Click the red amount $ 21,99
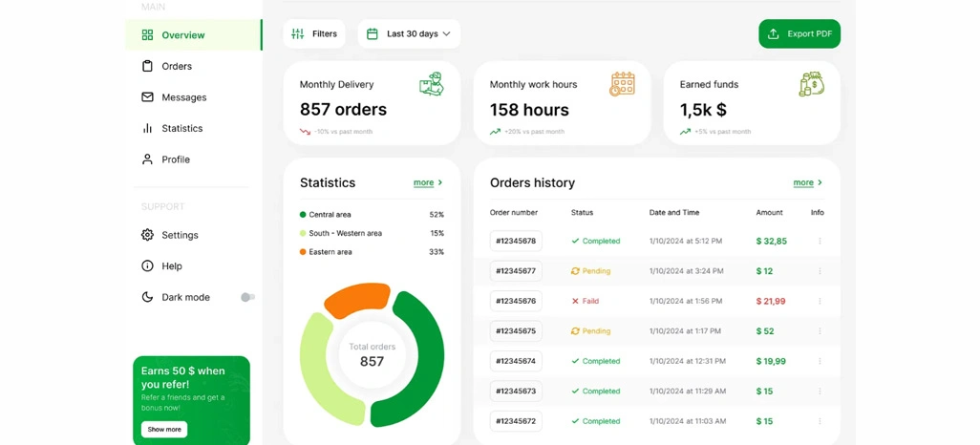The image size is (980, 445). tap(771, 301)
